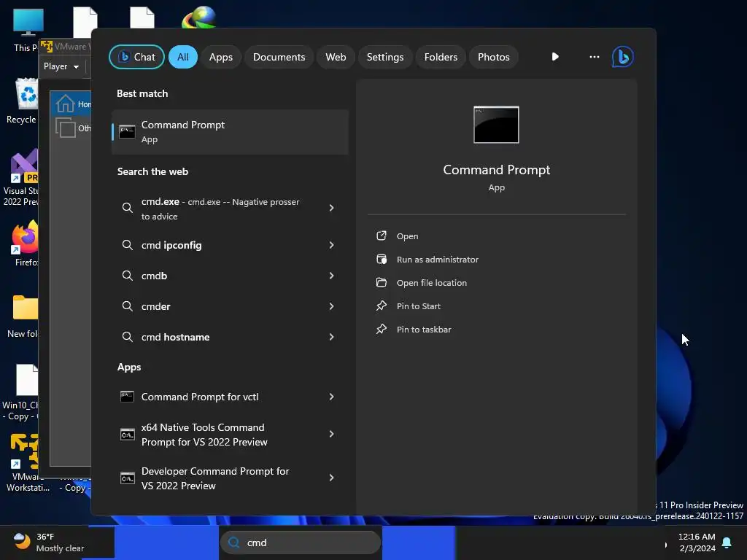747x560 pixels.
Task: Click the Open file location folder icon
Action: (382, 282)
